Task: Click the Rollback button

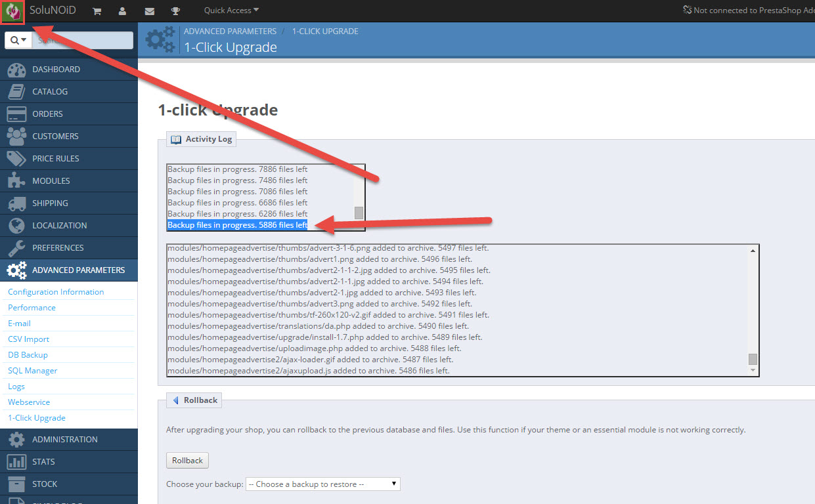Action: pyautogui.click(x=187, y=461)
